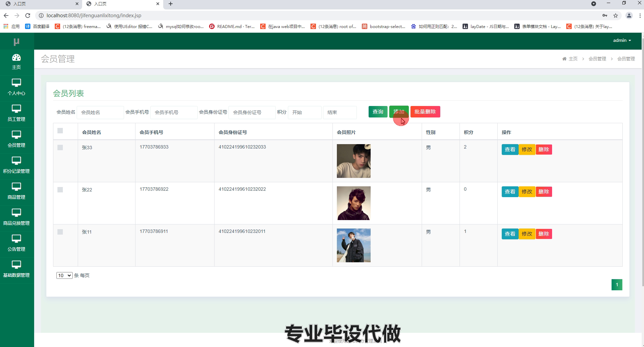
Task: Open rows-per-page dropdown showing 10
Action: click(64, 275)
